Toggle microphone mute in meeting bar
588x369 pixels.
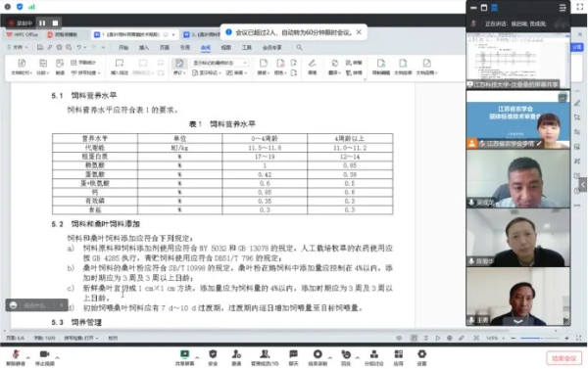[16, 358]
